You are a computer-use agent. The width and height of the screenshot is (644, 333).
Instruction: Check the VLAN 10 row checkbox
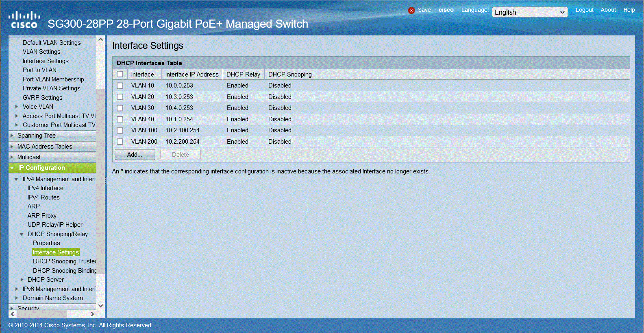point(120,85)
